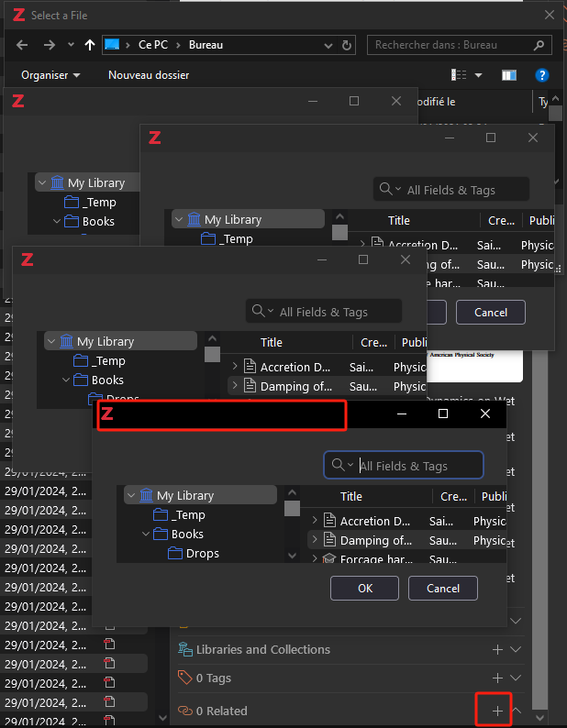This screenshot has height=728, width=567.
Task: Expand Damping of... item in frontmost dialog
Action: [x=315, y=539]
